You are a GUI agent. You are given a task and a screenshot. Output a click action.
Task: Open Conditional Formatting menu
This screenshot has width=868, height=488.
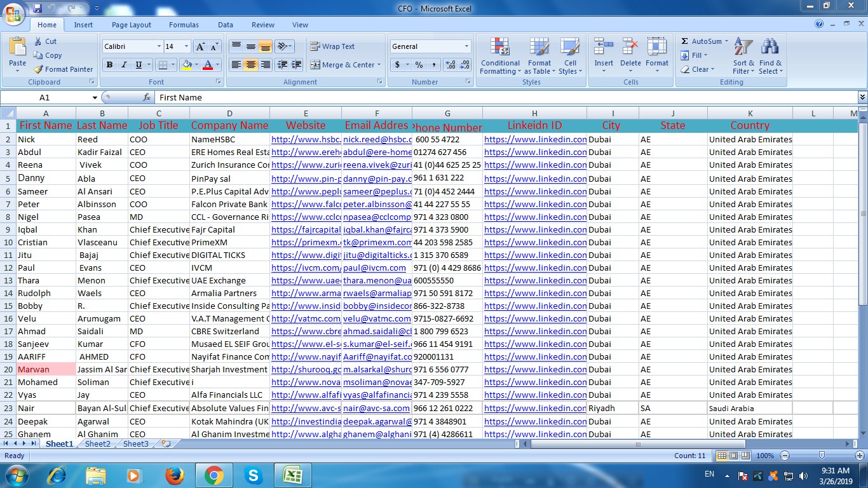(500, 56)
